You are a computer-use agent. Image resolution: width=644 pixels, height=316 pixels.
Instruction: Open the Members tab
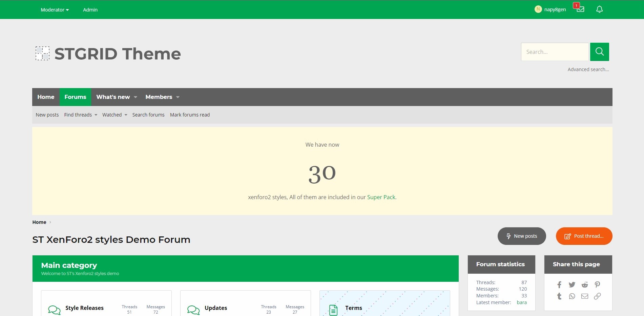(159, 97)
